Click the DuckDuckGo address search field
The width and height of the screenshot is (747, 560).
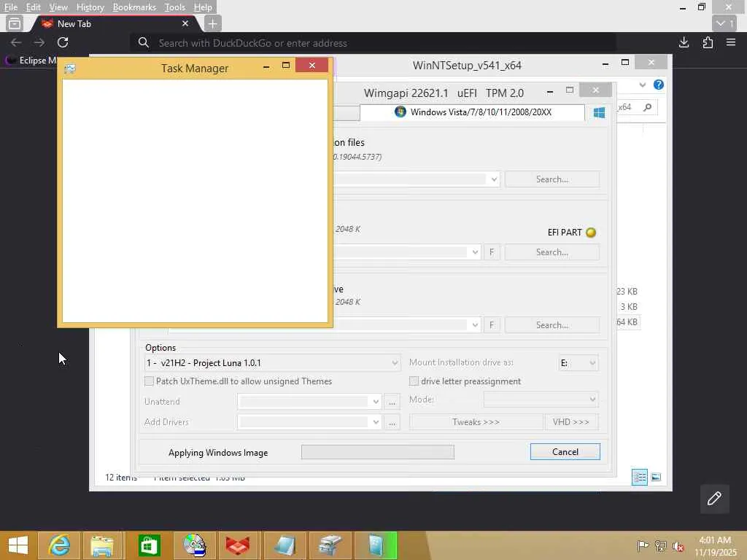click(x=373, y=43)
